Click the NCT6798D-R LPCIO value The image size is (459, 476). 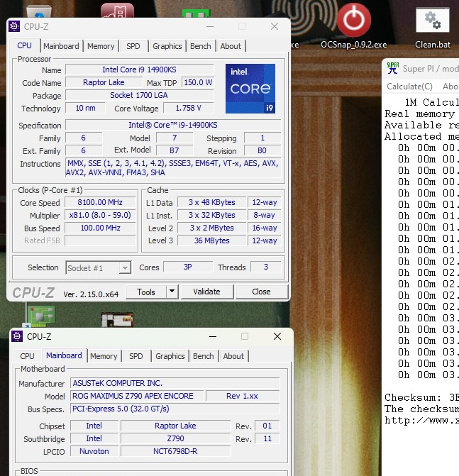(x=175, y=451)
